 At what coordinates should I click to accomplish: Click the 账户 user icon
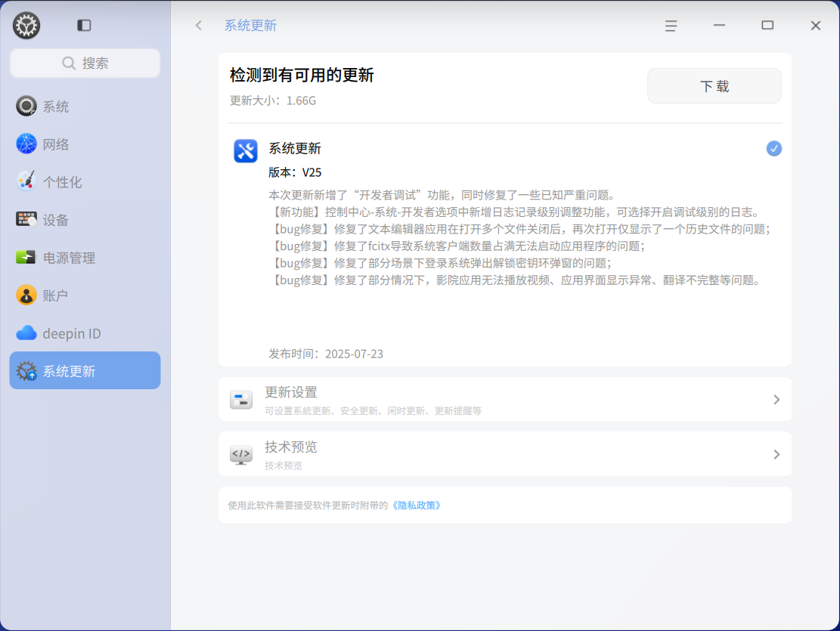(x=26, y=295)
